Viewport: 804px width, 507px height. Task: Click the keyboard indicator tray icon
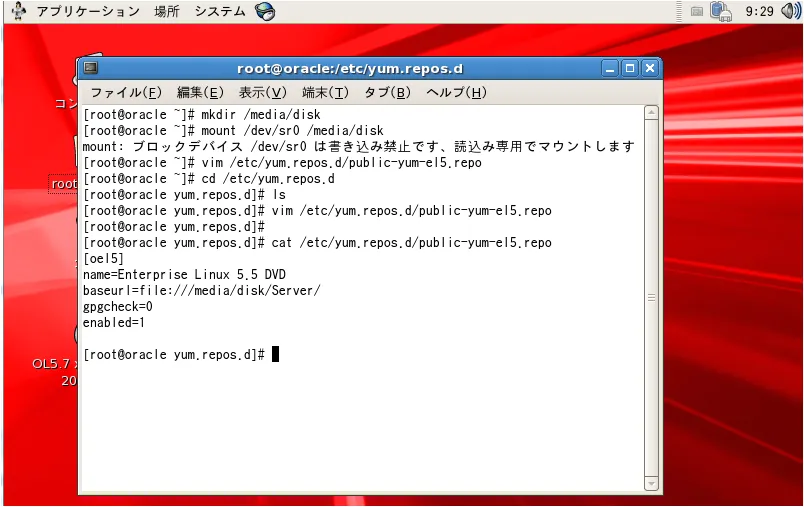click(696, 11)
